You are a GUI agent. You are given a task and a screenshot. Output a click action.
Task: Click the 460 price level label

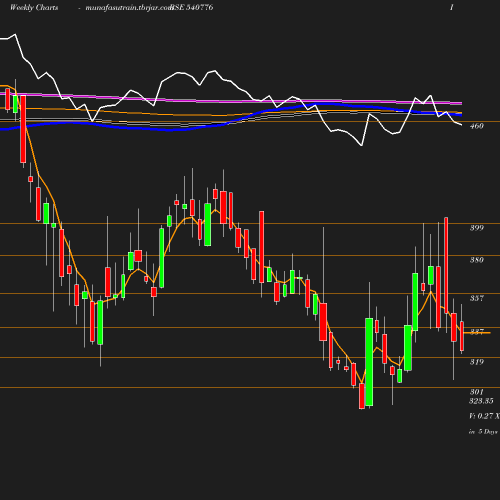pos(476,126)
